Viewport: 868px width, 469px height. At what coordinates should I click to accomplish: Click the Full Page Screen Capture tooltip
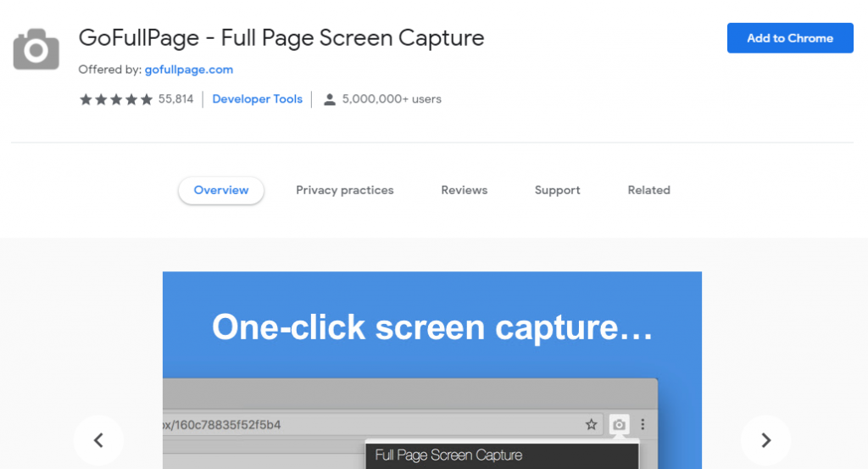pos(502,455)
